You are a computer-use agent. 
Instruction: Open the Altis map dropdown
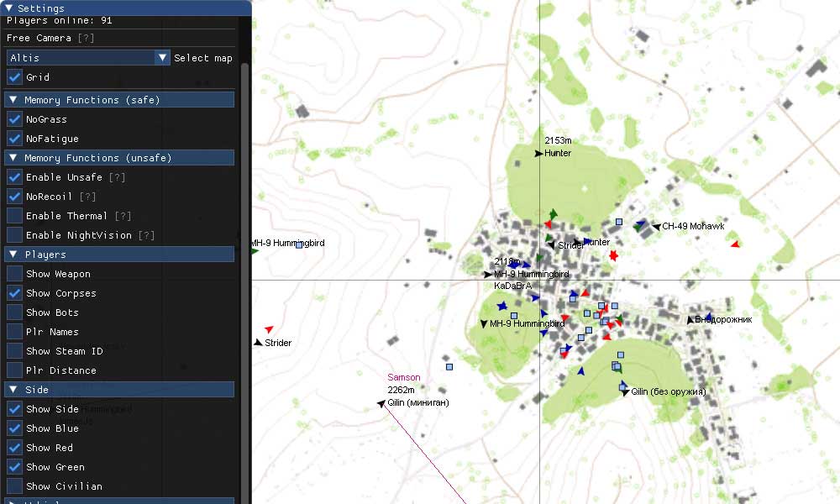click(88, 58)
